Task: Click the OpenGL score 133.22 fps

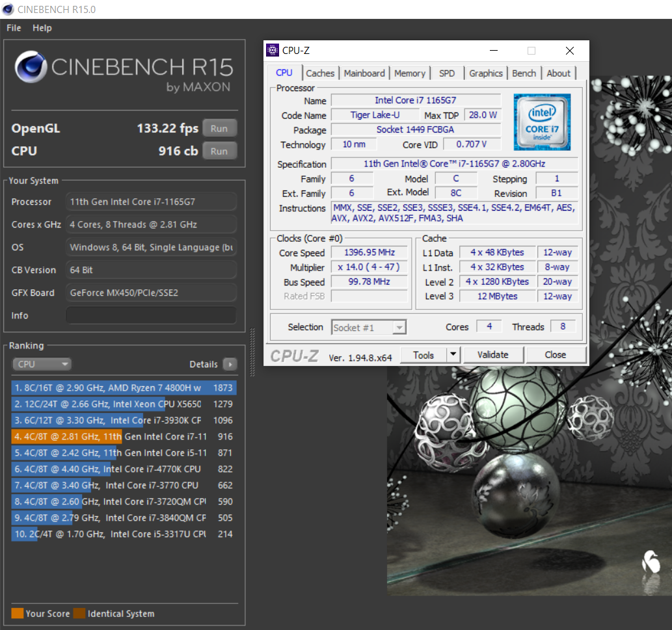Action: 168,128
